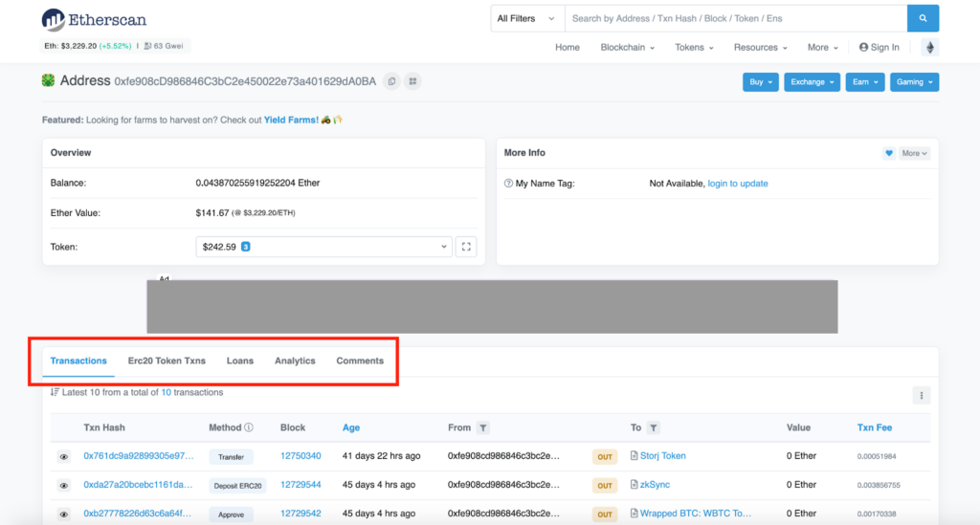Click login to update link
Screen dimensions: 980x525
738,184
